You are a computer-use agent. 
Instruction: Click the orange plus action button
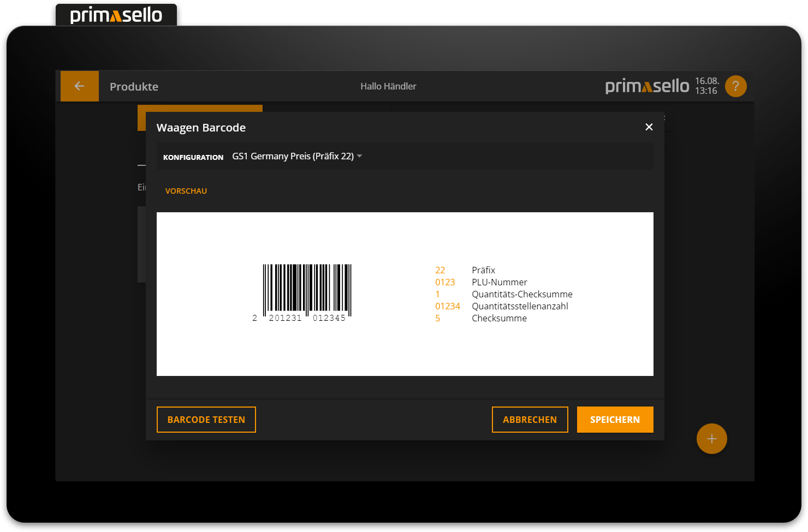[x=711, y=438]
